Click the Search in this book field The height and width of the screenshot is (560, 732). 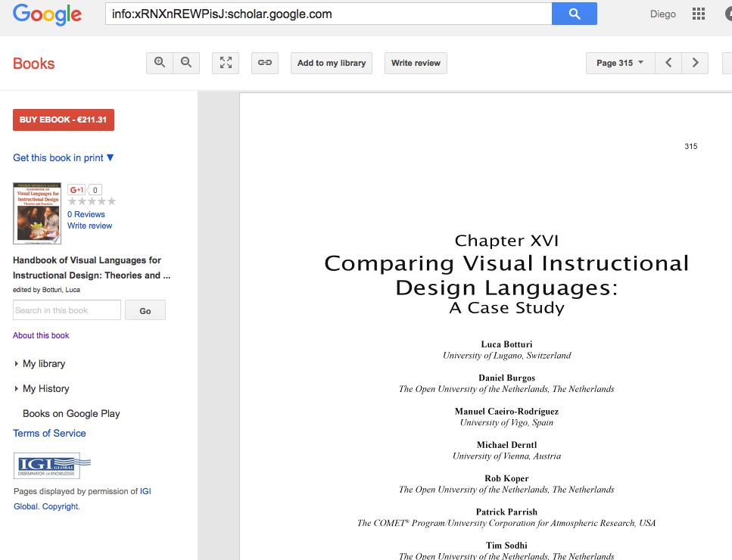pyautogui.click(x=67, y=310)
